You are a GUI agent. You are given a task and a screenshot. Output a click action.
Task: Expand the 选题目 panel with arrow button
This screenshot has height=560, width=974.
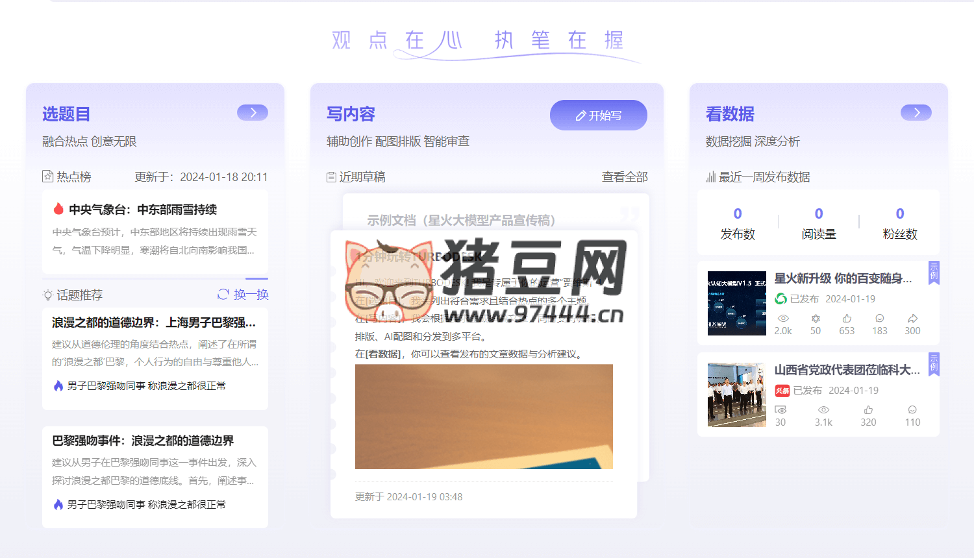253,113
